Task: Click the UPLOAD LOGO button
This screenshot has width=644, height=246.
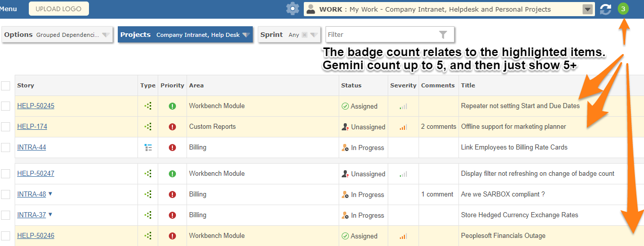Action: (x=59, y=9)
